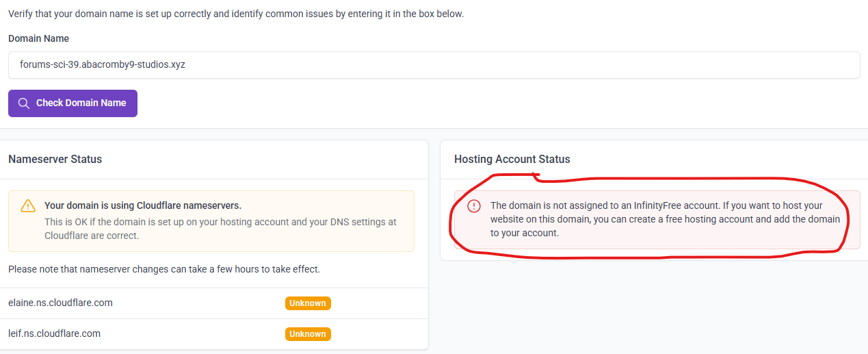The height and width of the screenshot is (354, 868).
Task: Click the Domain Name field label
Action: pyautogui.click(x=38, y=38)
